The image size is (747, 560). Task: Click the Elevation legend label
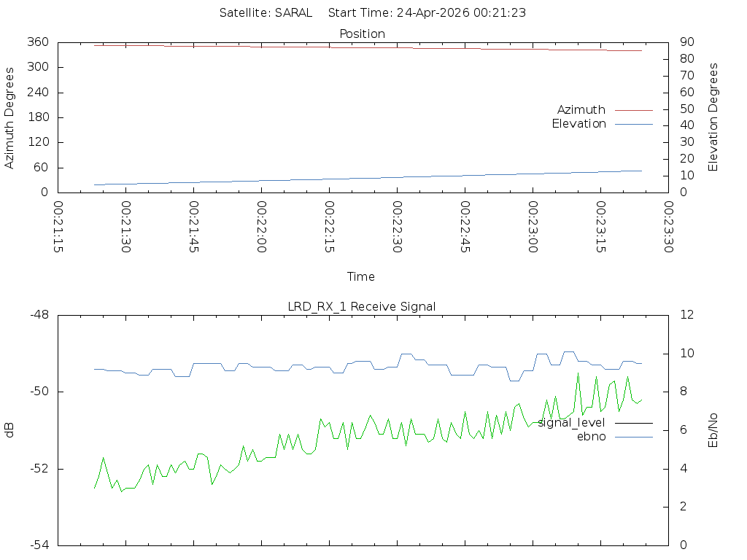(x=578, y=123)
